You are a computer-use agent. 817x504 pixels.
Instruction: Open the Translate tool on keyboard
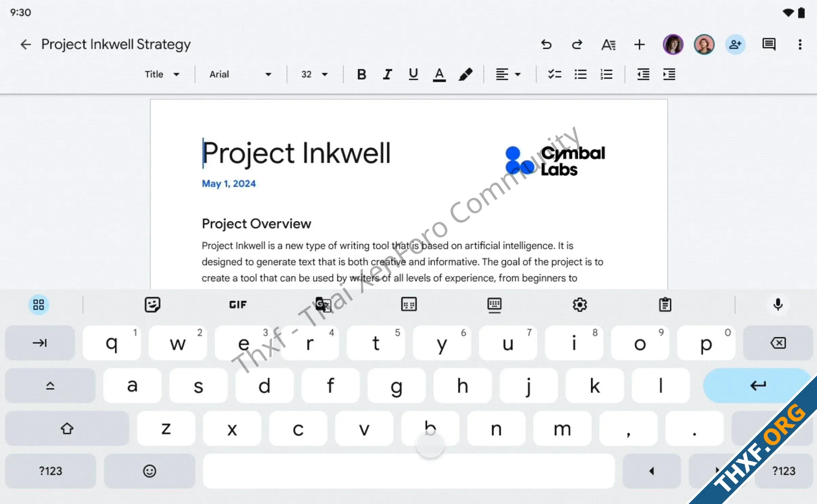point(323,304)
